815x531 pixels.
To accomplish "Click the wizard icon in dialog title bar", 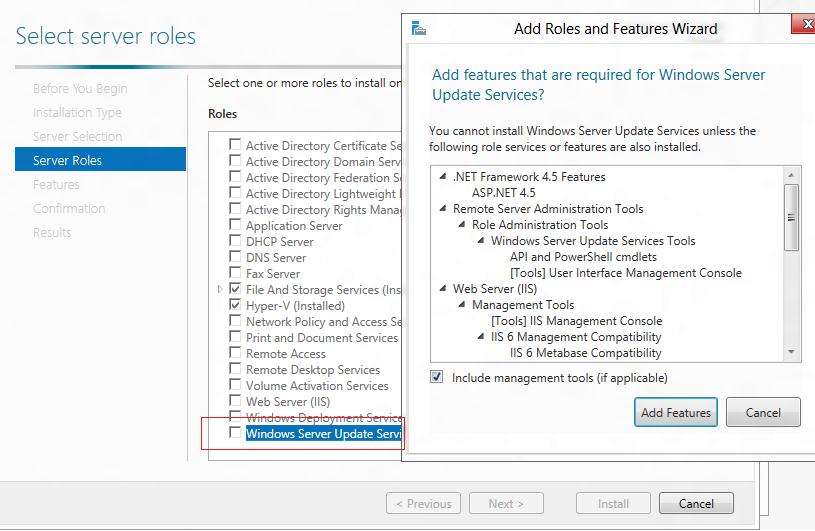I will [418, 28].
